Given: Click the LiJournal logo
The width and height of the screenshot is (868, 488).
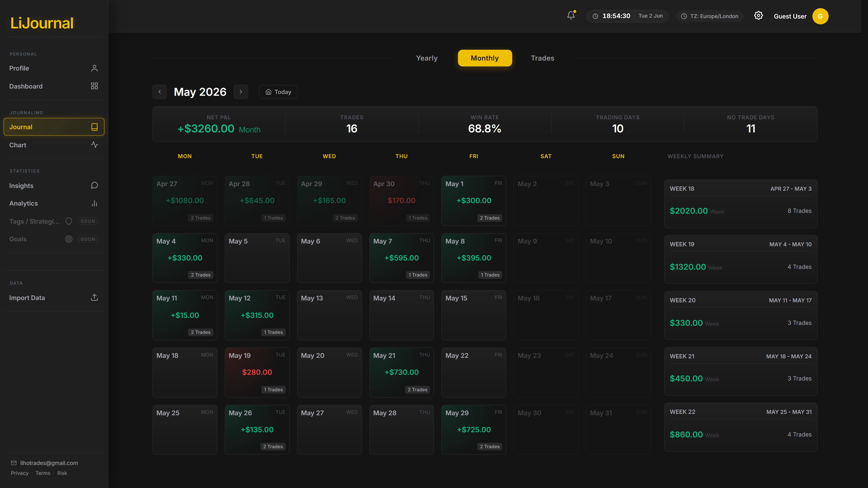Looking at the screenshot, I should pos(42,23).
